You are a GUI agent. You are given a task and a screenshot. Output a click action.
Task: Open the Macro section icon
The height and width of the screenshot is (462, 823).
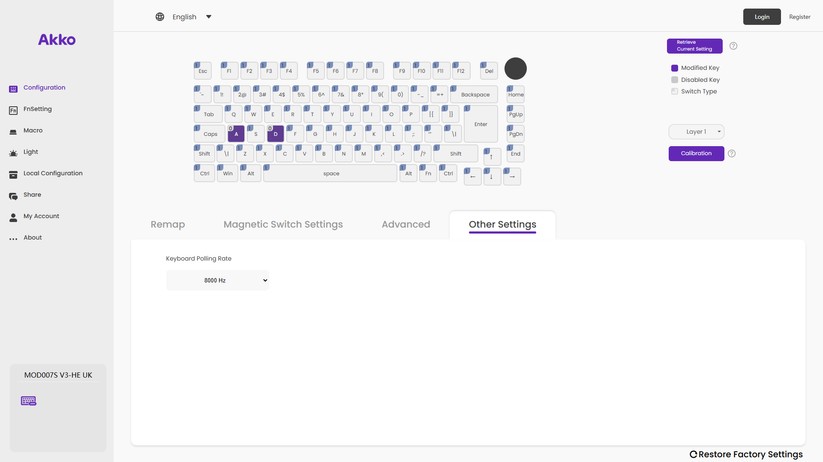coord(13,131)
